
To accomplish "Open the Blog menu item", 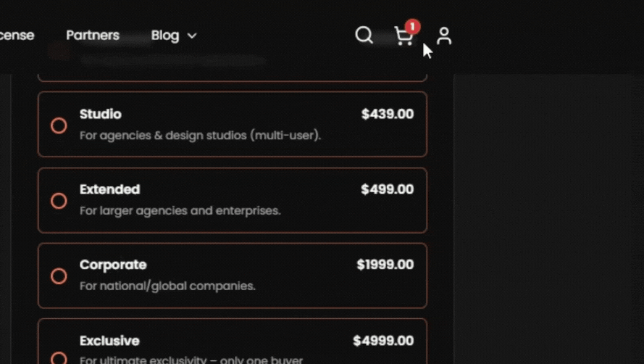I will 165,35.
